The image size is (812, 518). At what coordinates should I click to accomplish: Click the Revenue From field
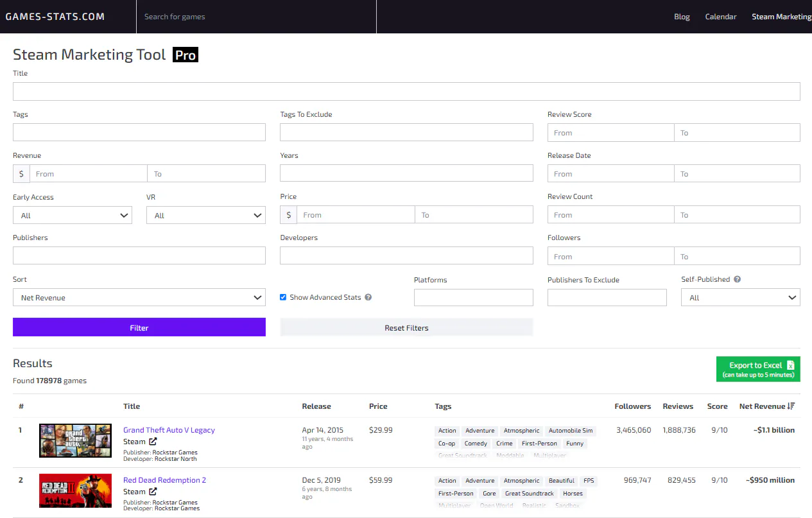(x=89, y=173)
